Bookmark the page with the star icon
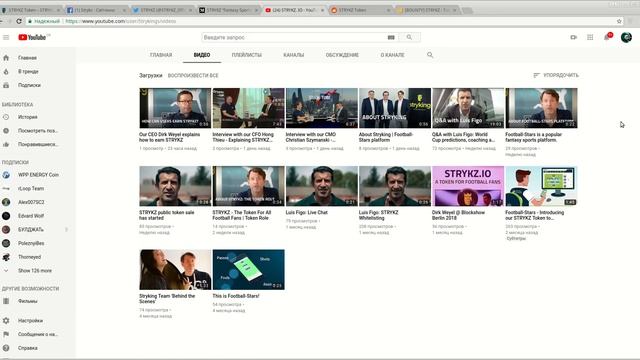 619,21
